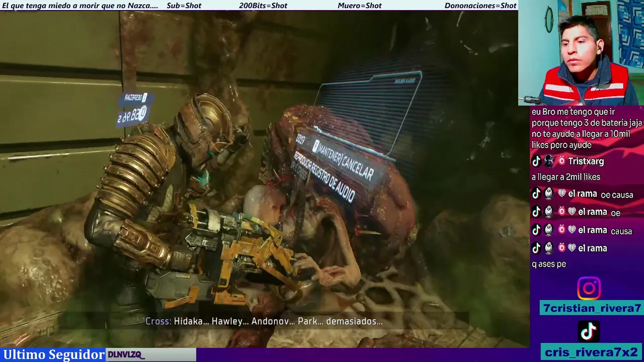Click chat message 'a llegar a 2mil likes'
This screenshot has height=362, width=644.
tap(566, 177)
